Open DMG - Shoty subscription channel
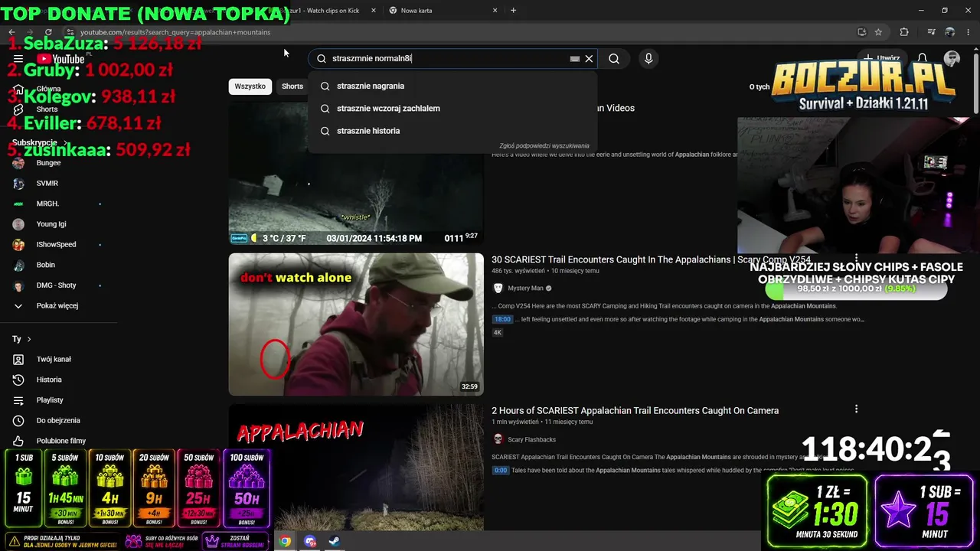Image resolution: width=980 pixels, height=551 pixels. pos(56,285)
